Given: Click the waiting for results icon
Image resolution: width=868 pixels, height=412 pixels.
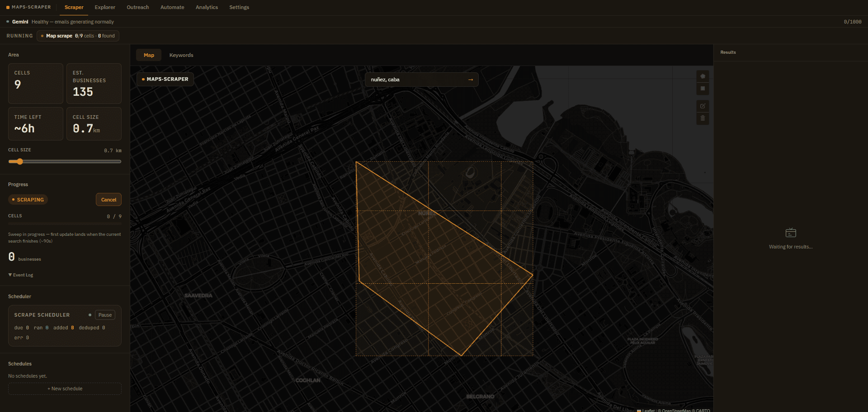Looking at the screenshot, I should 791,233.
